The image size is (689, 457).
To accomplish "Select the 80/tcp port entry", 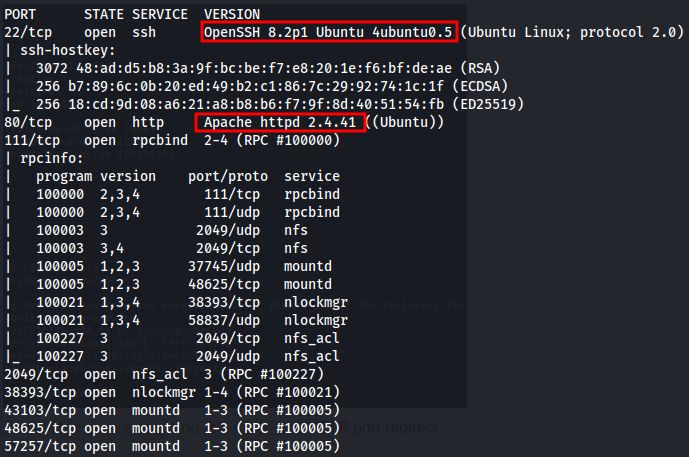I will tap(28, 123).
